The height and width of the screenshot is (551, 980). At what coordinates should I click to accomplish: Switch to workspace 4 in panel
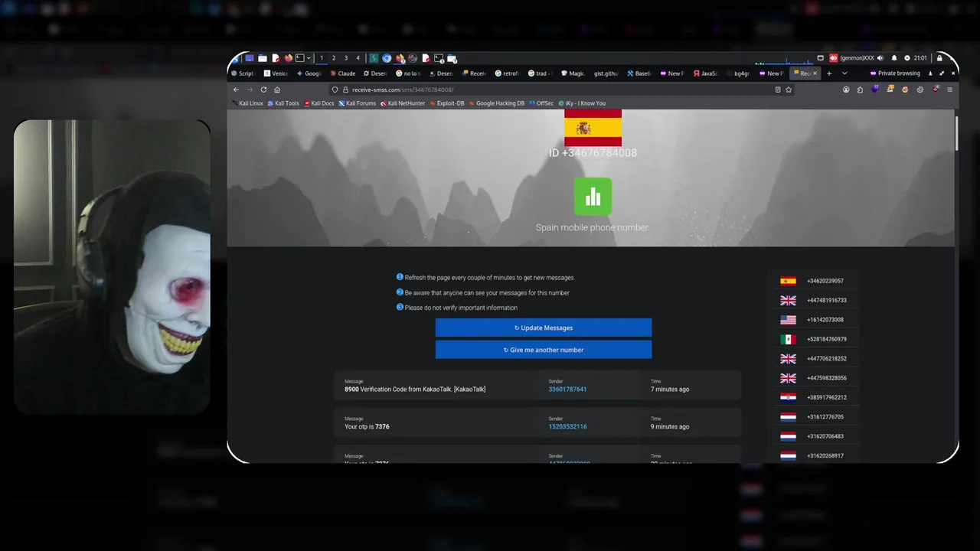coord(358,58)
